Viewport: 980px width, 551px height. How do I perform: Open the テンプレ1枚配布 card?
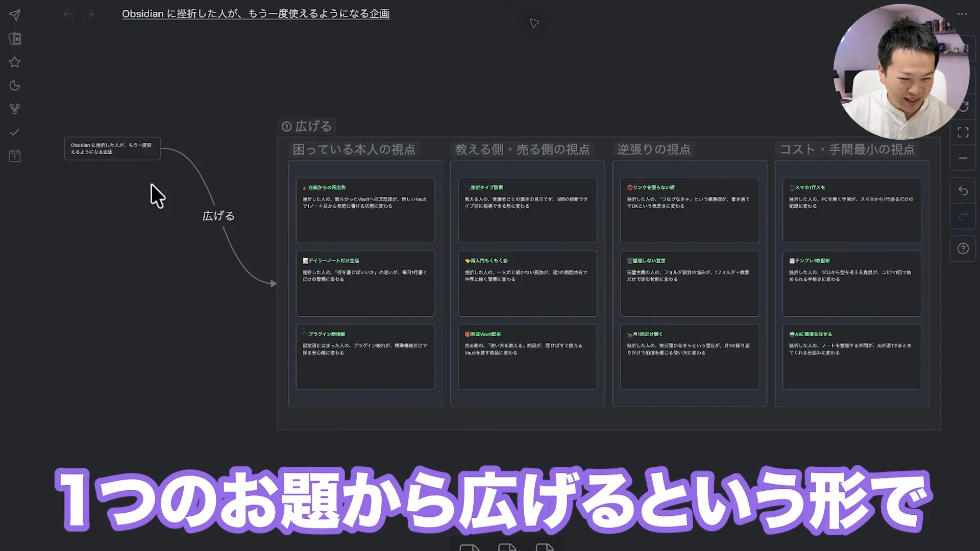(852, 284)
